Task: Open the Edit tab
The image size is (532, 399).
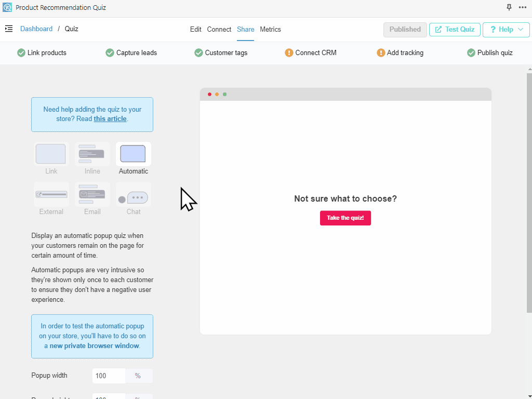Action: tap(195, 30)
